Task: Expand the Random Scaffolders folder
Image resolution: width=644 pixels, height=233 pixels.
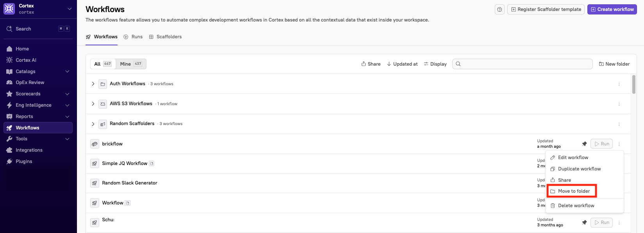Action: pyautogui.click(x=93, y=124)
